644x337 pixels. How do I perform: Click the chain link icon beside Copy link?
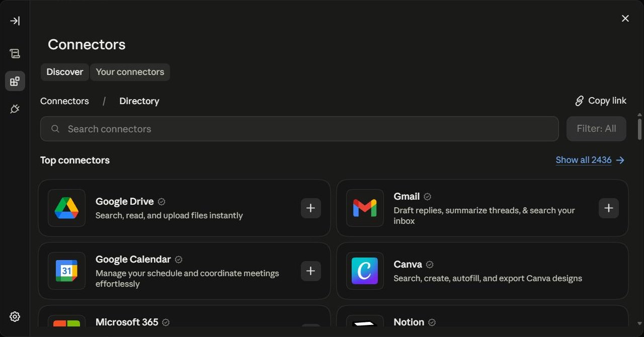coord(580,101)
